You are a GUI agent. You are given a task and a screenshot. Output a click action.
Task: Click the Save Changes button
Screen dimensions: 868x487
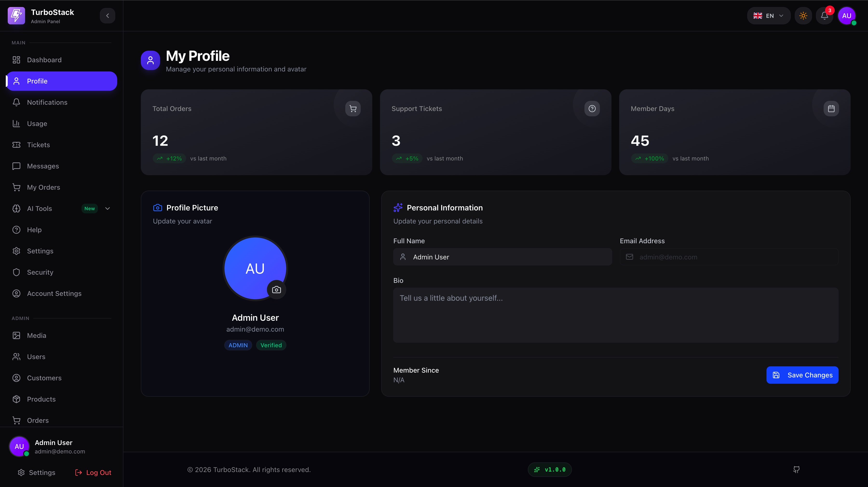coord(802,375)
